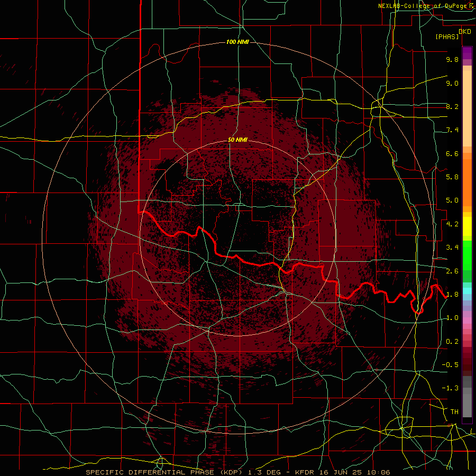Click the 0.2 scale value
This screenshot has width=476, height=476.
coord(452,342)
